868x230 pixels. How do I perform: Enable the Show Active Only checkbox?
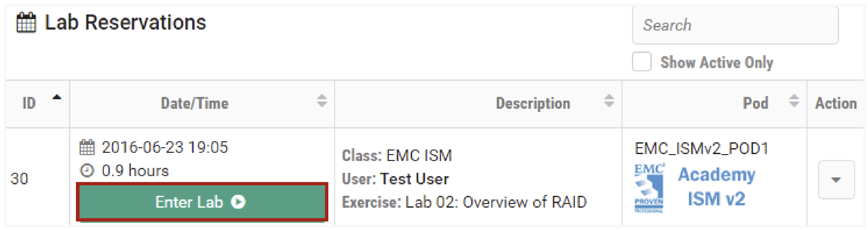[642, 62]
